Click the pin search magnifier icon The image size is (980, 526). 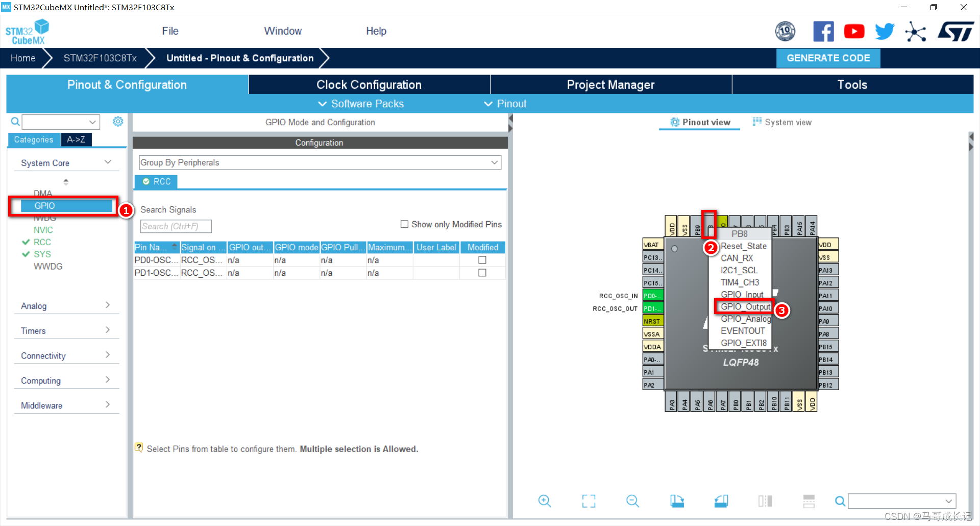(840, 501)
